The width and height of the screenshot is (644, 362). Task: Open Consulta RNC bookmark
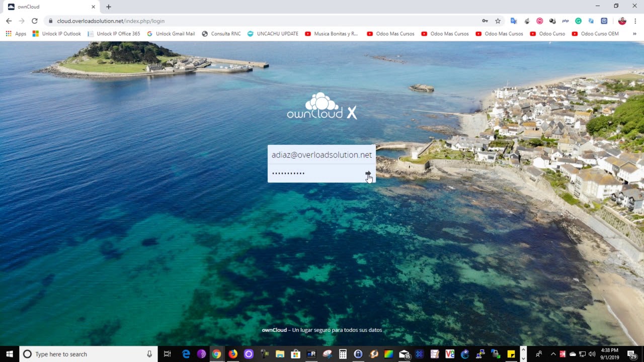coord(221,34)
